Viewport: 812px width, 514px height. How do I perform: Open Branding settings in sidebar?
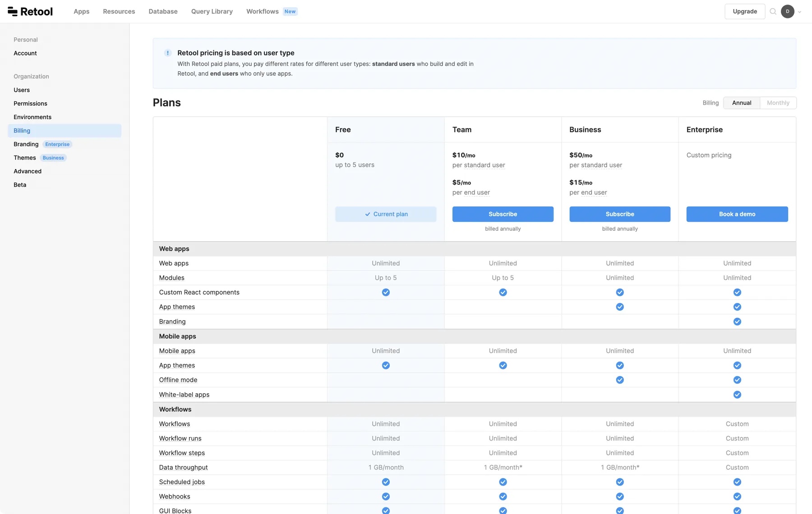(x=26, y=144)
